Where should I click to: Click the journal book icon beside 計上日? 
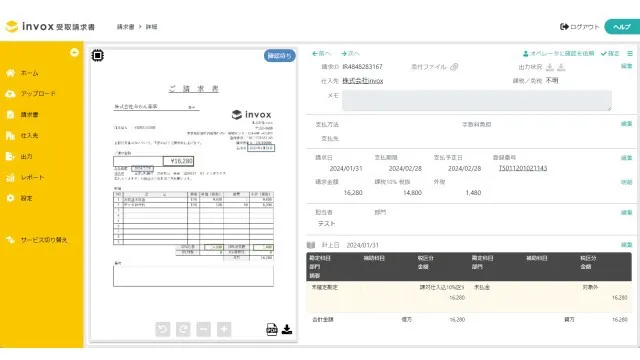pos(311,245)
